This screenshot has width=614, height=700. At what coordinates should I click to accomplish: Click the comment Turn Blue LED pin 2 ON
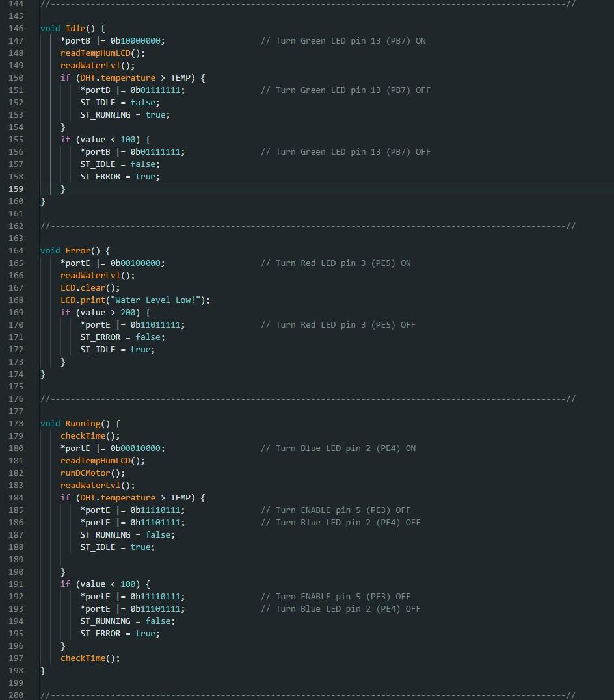(338, 448)
